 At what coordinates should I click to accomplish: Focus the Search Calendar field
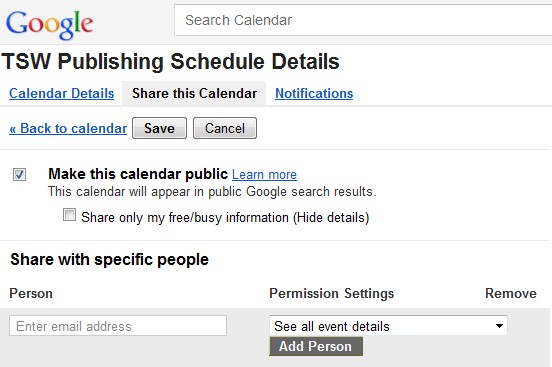(x=363, y=20)
